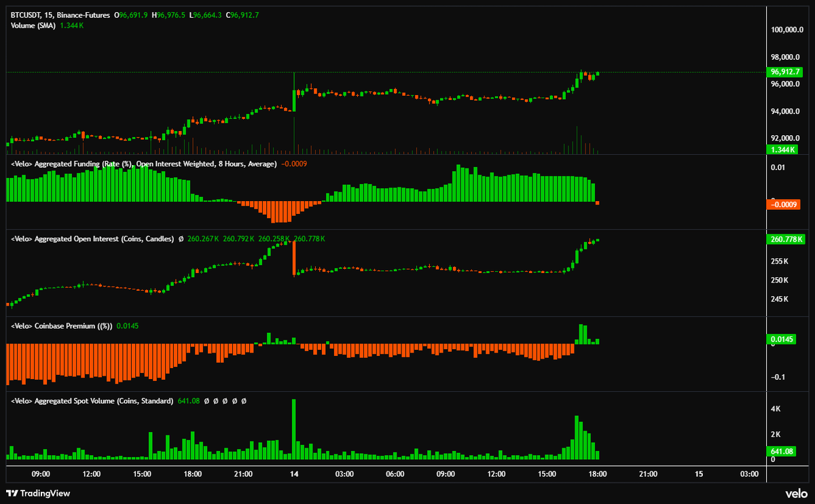Click the tall red open interest candle
Viewport: 815px width, 504px height.
coord(294,259)
